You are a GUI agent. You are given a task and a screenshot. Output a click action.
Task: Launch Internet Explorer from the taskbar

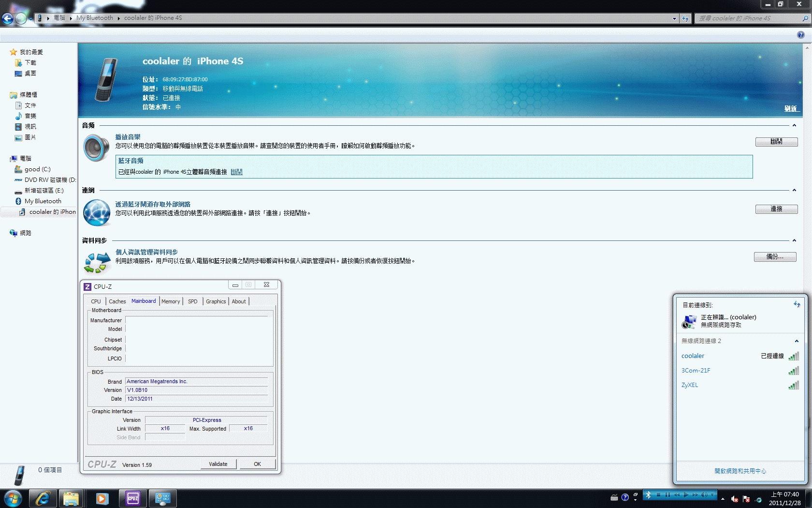coord(43,498)
